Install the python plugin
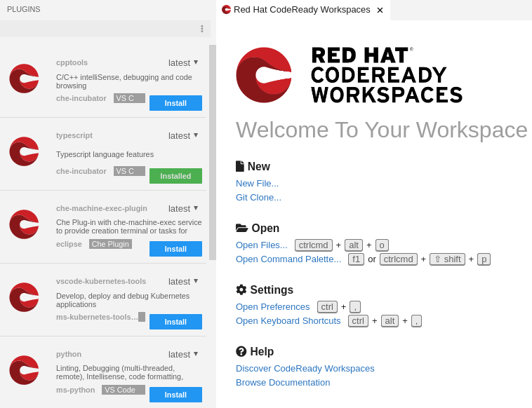 175,395
